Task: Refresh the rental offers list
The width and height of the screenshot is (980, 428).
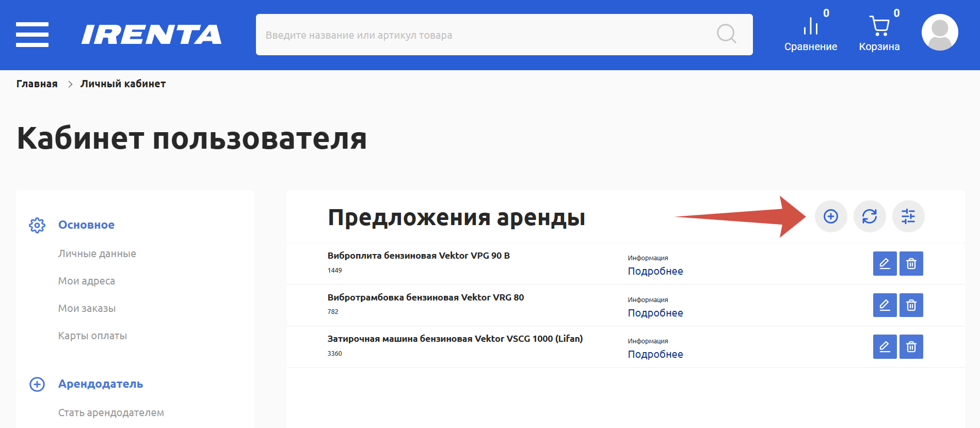Action: tap(869, 216)
